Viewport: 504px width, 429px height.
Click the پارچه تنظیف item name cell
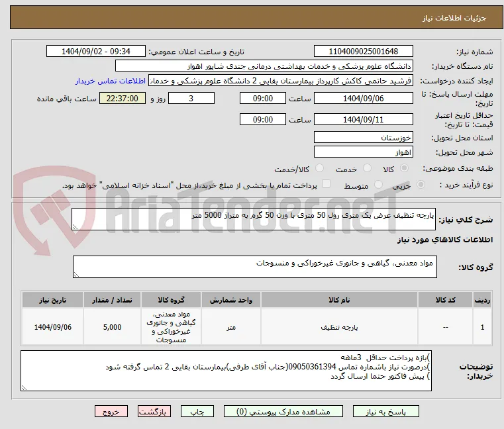point(339,327)
